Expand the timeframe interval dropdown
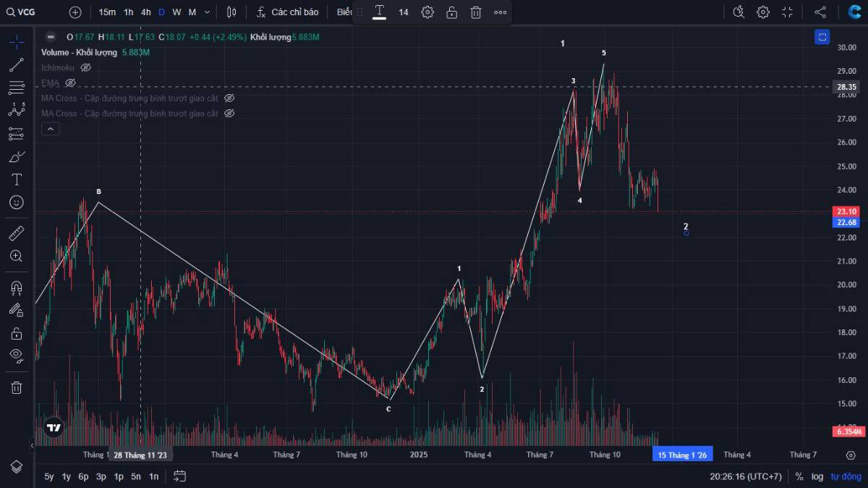 208,12
